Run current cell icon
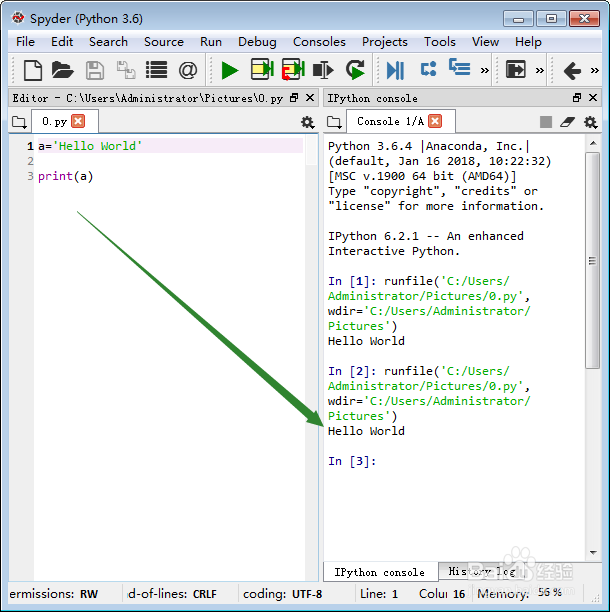This screenshot has width=610, height=612. (x=262, y=70)
